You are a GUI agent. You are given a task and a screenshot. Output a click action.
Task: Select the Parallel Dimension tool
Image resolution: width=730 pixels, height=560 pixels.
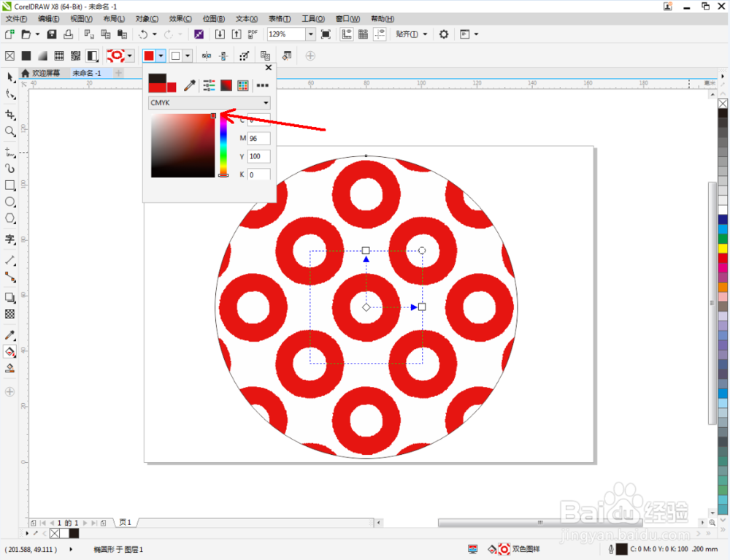pos(10,260)
